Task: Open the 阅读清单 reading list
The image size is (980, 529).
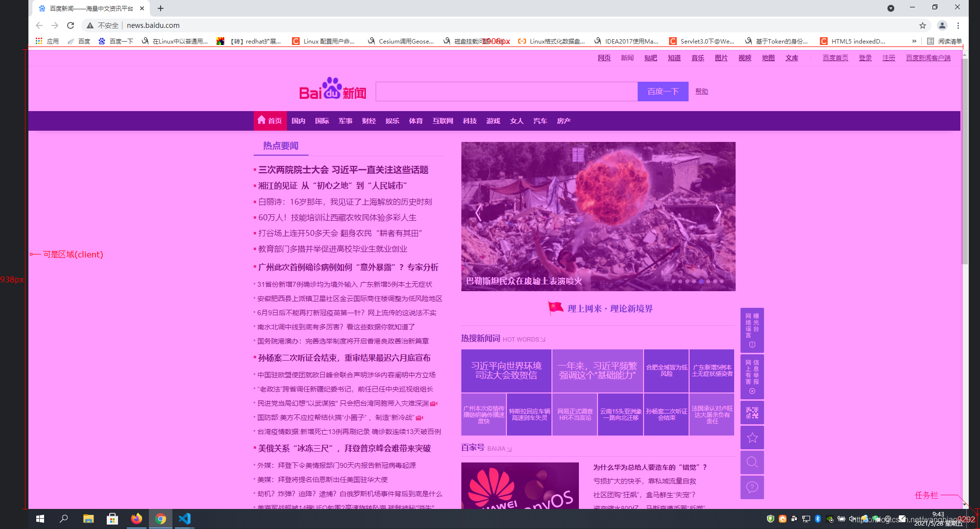Action: pos(944,41)
